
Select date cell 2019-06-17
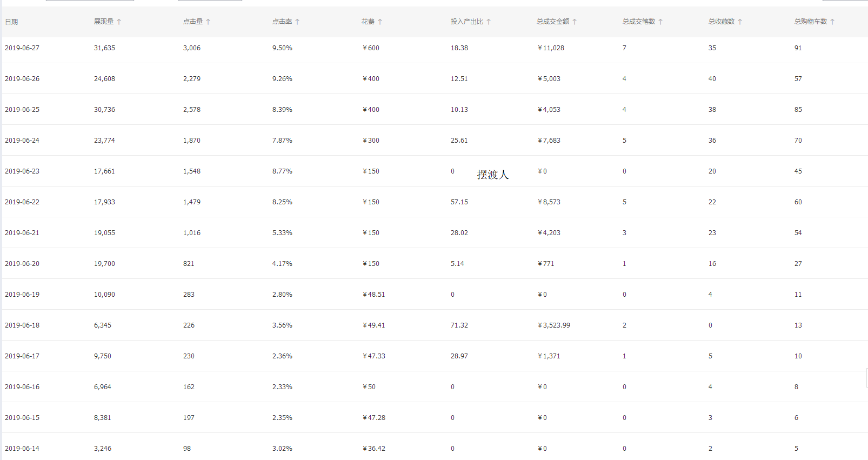[22, 356]
